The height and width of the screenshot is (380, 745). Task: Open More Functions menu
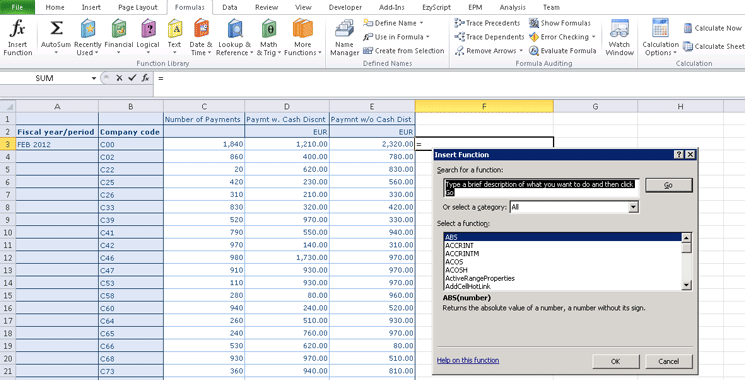tap(303, 38)
